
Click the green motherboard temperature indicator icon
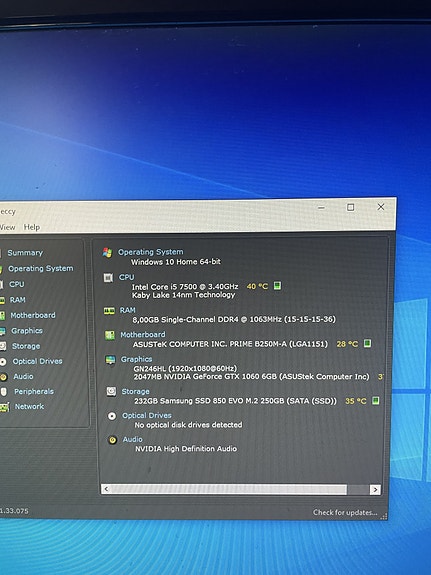[367, 343]
